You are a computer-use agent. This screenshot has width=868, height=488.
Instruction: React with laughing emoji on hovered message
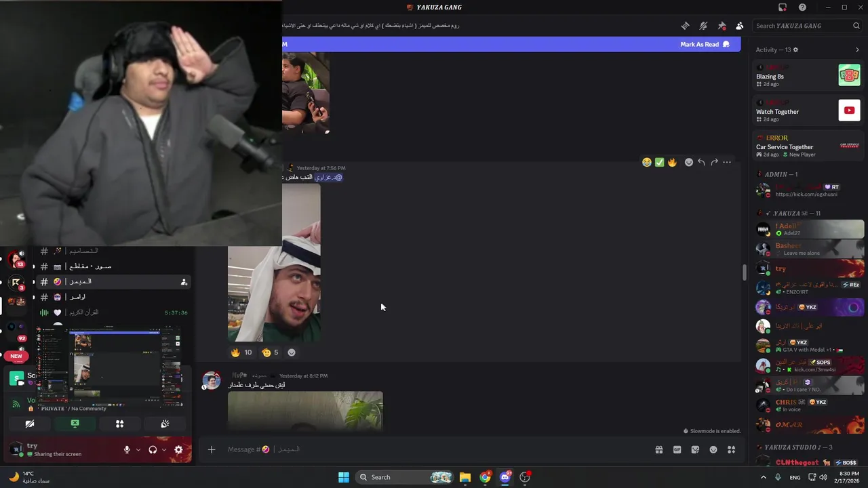coord(647,162)
